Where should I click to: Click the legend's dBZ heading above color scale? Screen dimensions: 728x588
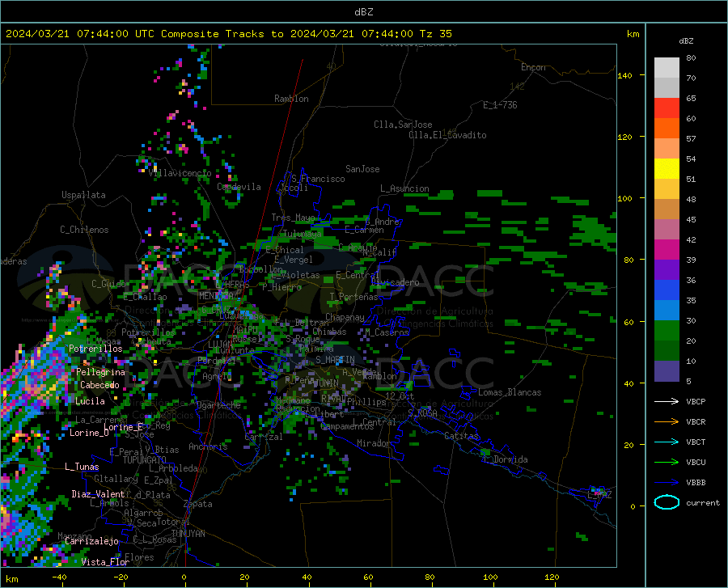(686, 40)
